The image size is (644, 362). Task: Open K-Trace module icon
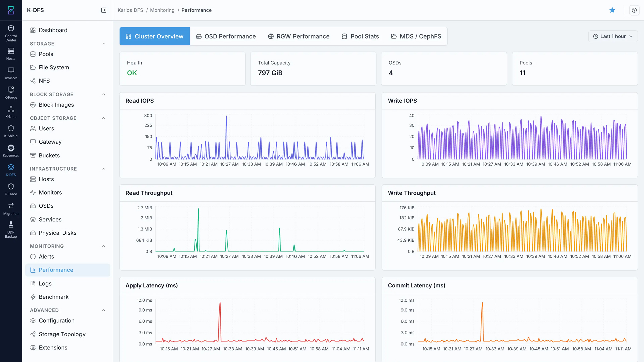[11, 189]
